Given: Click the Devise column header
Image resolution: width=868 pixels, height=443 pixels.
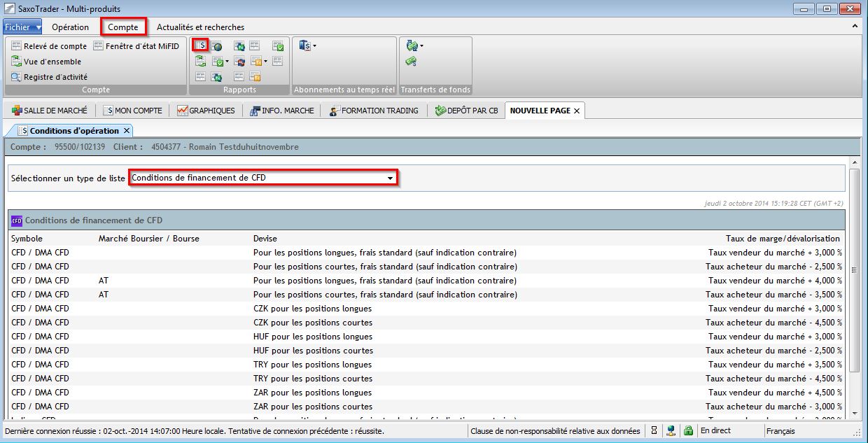Looking at the screenshot, I should (265, 239).
